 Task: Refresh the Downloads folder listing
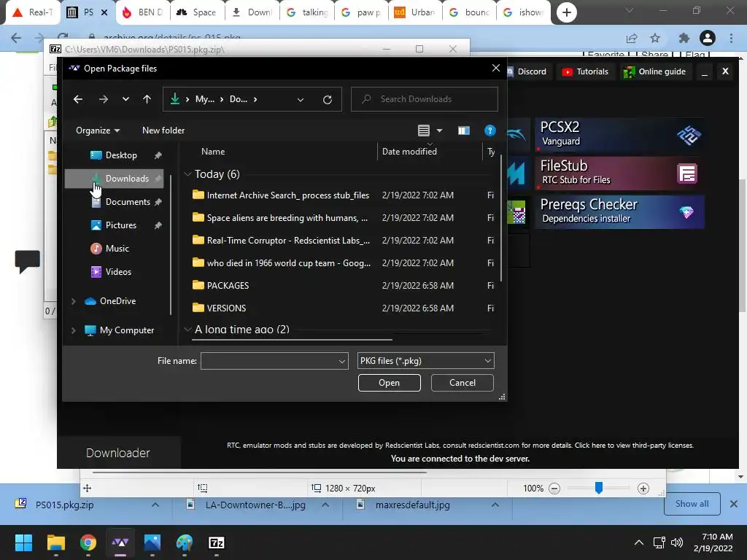[x=328, y=99]
